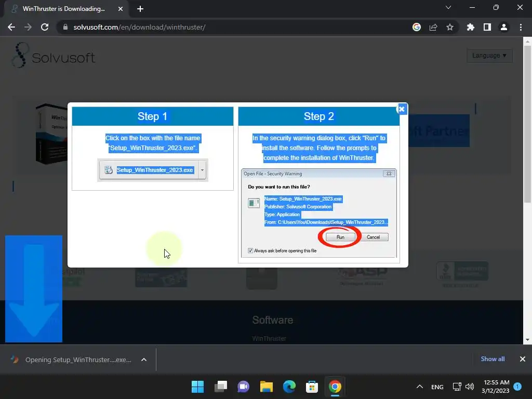
Task: Reload the Solvusoft page
Action: (x=45, y=27)
